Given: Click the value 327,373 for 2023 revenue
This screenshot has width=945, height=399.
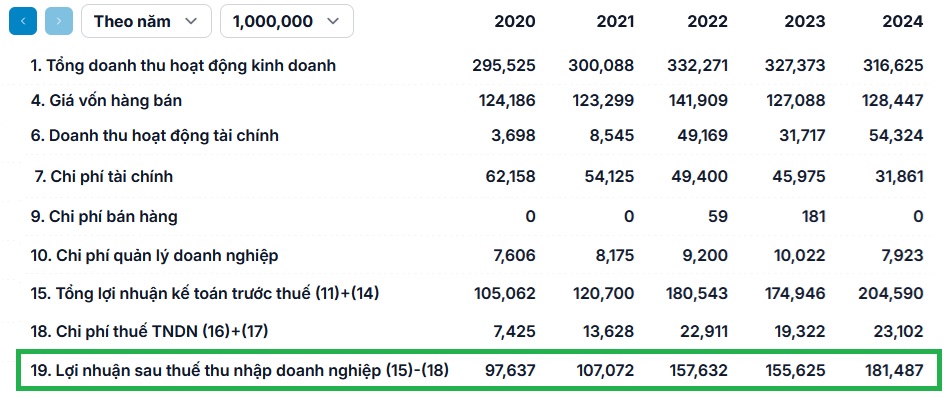Looking at the screenshot, I should tap(794, 65).
